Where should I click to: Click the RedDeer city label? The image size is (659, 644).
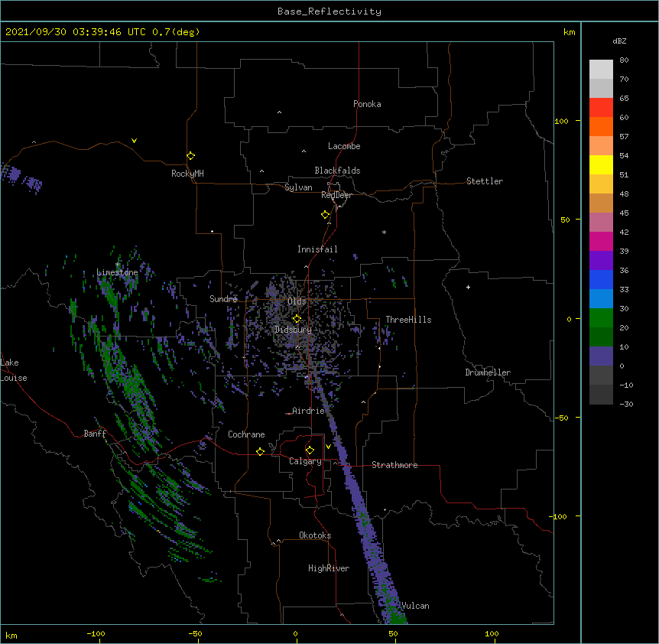[x=336, y=195]
